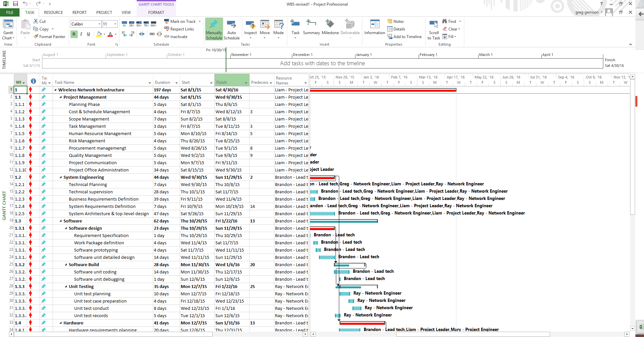
Task: Collapse the System Engineering summary task
Action: [61, 177]
